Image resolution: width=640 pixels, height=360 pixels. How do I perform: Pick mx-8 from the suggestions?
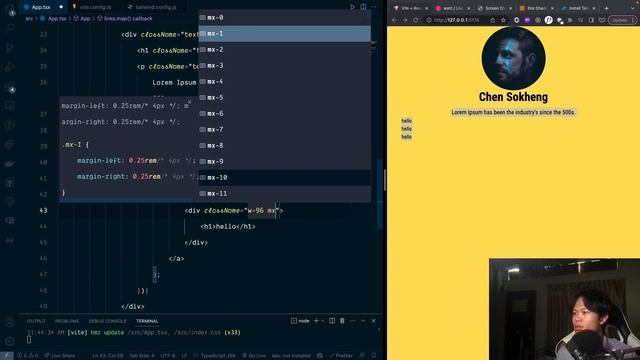[x=284, y=145]
